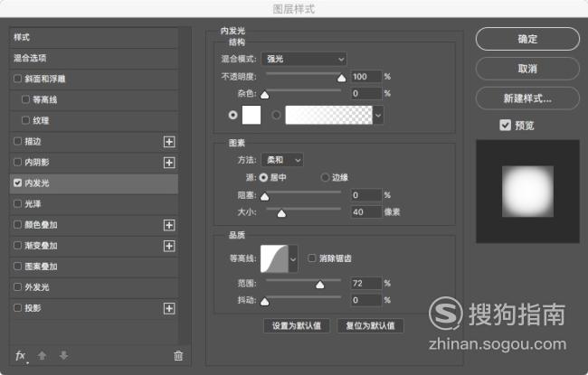Click the plus icon next to 颜色叠加

click(169, 225)
